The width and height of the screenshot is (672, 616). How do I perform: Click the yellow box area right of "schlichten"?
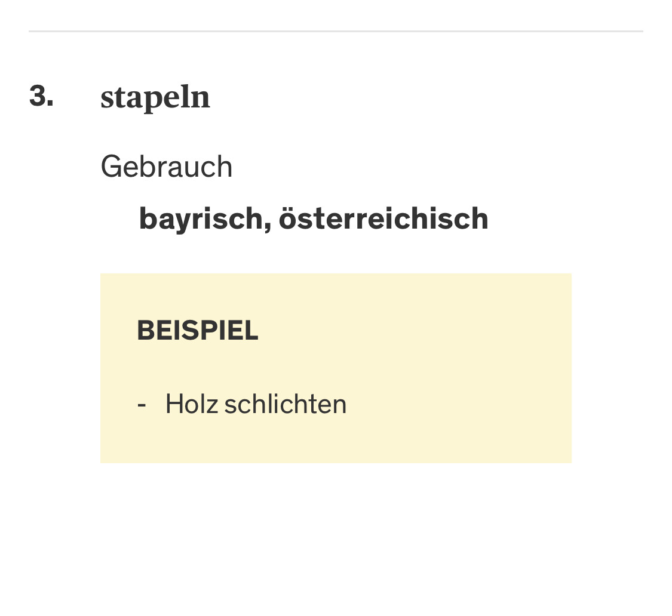click(x=454, y=404)
